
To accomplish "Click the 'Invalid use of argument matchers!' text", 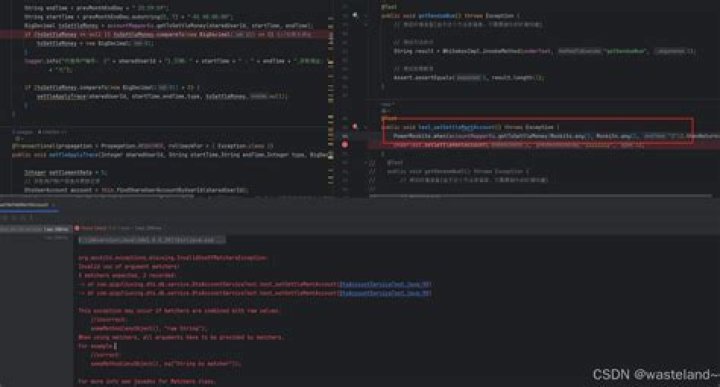I will (x=129, y=266).
